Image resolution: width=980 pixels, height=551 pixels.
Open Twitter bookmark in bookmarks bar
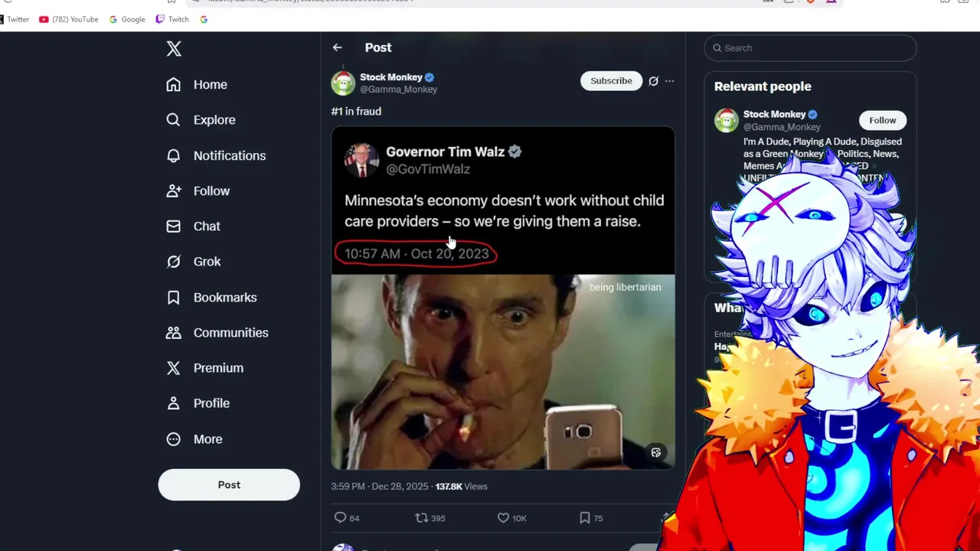13,20
